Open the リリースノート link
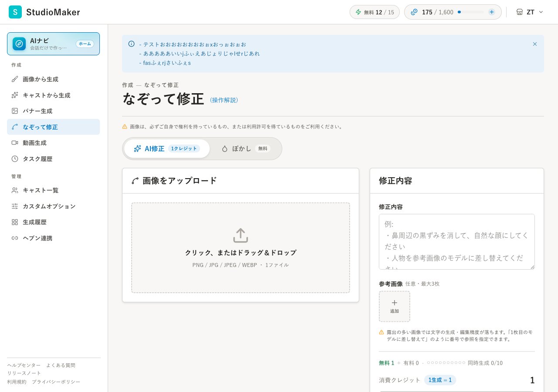This screenshot has width=558, height=392. [x=24, y=373]
